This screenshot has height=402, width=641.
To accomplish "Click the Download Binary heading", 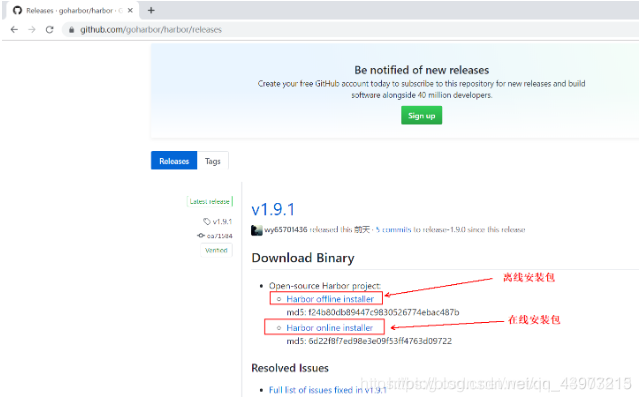I will [303, 258].
